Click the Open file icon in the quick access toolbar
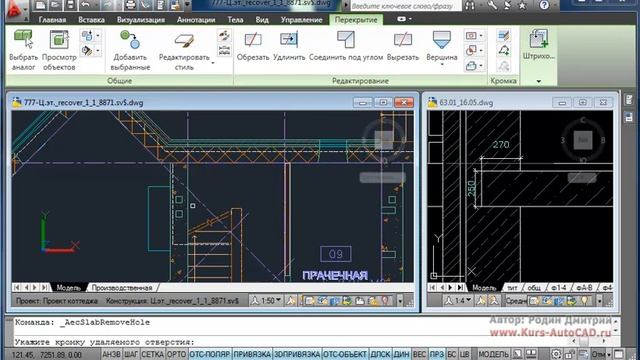The width and height of the screenshot is (640, 360). coord(55,5)
